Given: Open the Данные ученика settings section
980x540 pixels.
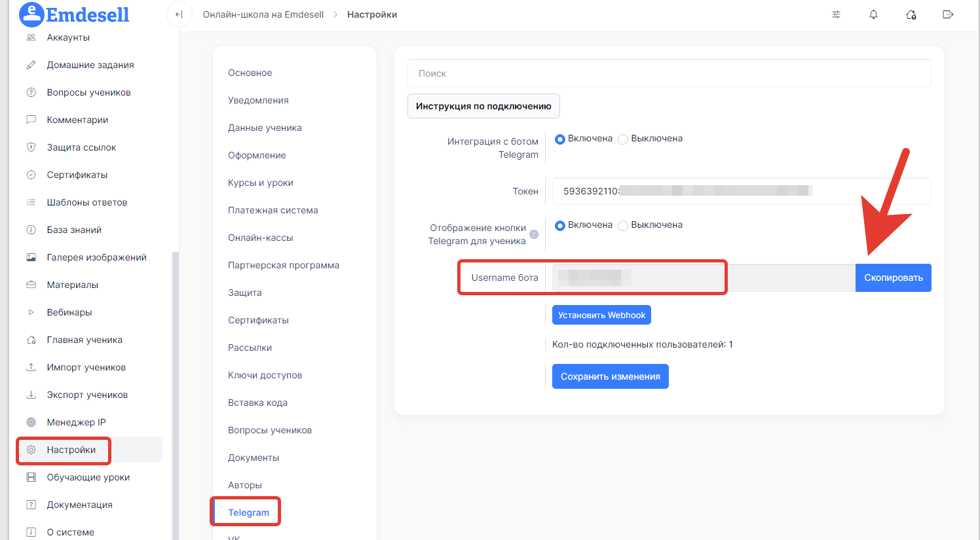Looking at the screenshot, I should pyautogui.click(x=265, y=128).
